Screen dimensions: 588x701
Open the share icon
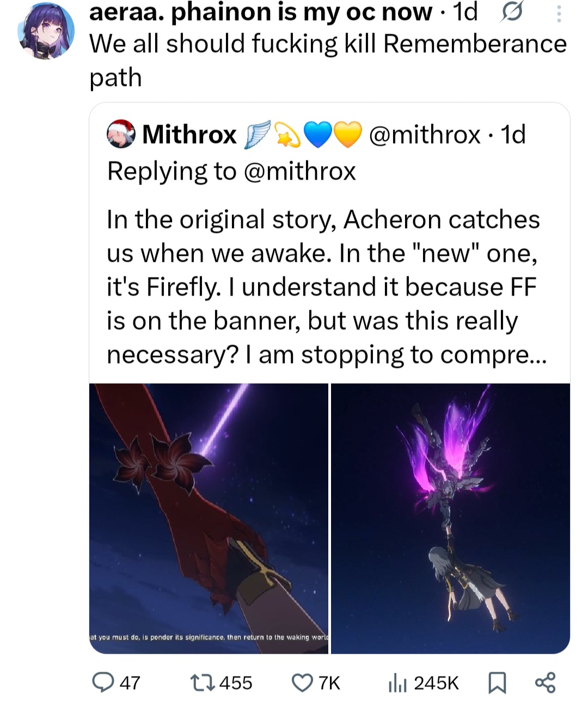tap(545, 682)
